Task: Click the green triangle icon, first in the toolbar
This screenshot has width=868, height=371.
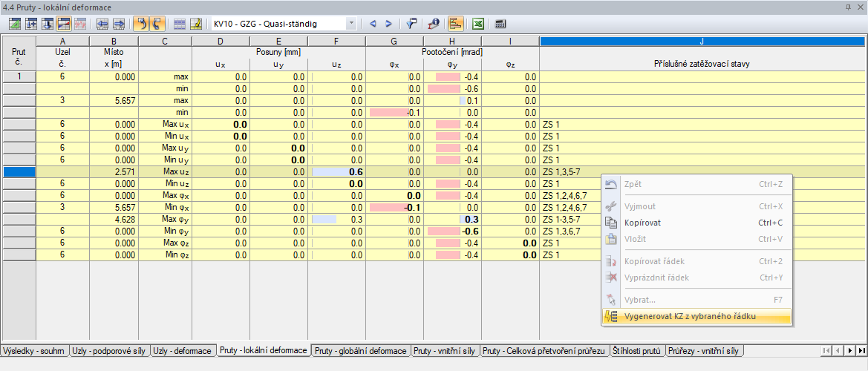Action: (16, 24)
